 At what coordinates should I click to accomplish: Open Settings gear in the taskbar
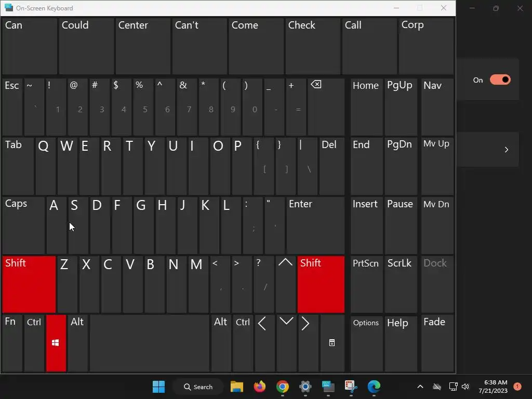[305, 387]
